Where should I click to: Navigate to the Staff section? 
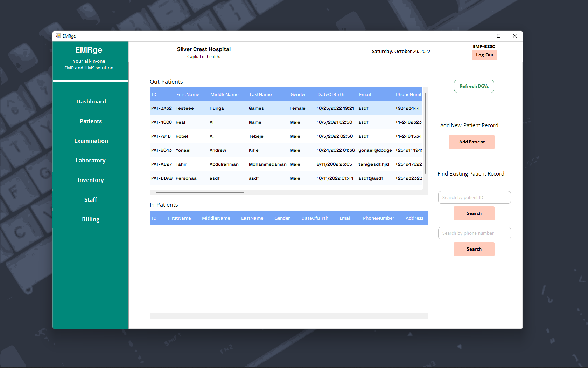[91, 200]
